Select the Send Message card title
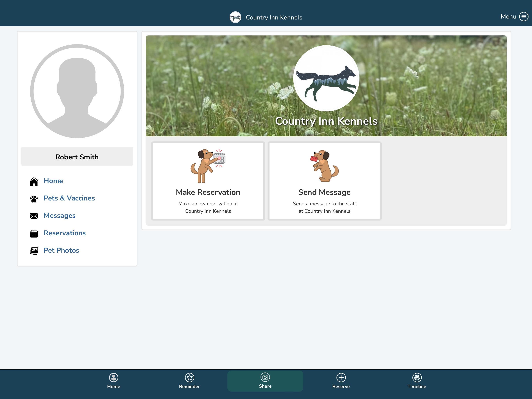Viewport: 532px width, 399px height. point(324,192)
